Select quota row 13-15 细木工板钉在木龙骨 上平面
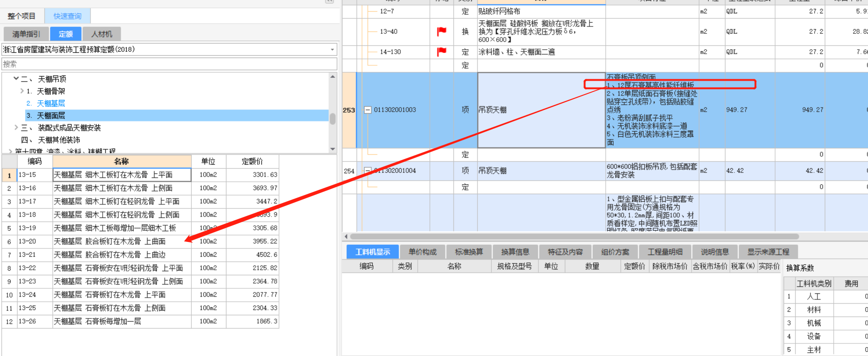 141,175
